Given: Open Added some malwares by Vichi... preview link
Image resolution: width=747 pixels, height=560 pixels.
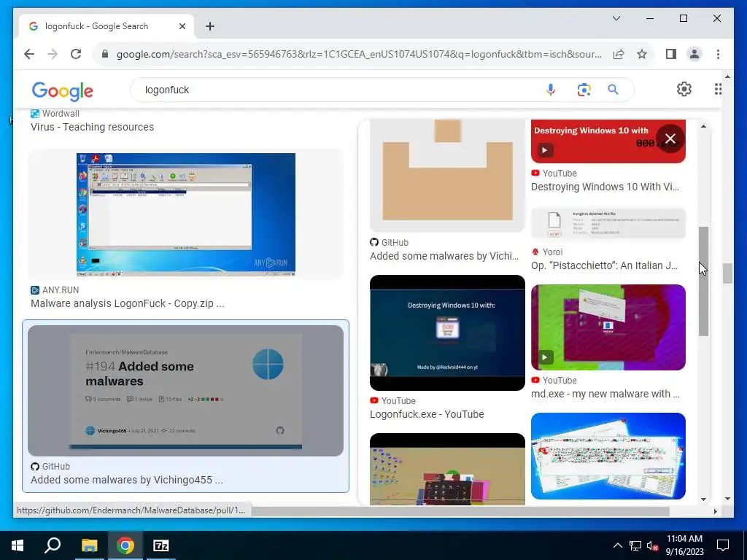Looking at the screenshot, I should (x=444, y=256).
